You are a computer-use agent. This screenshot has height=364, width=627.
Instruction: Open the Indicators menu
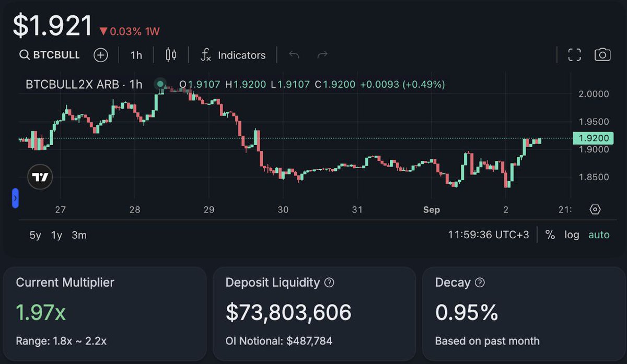[x=233, y=55]
